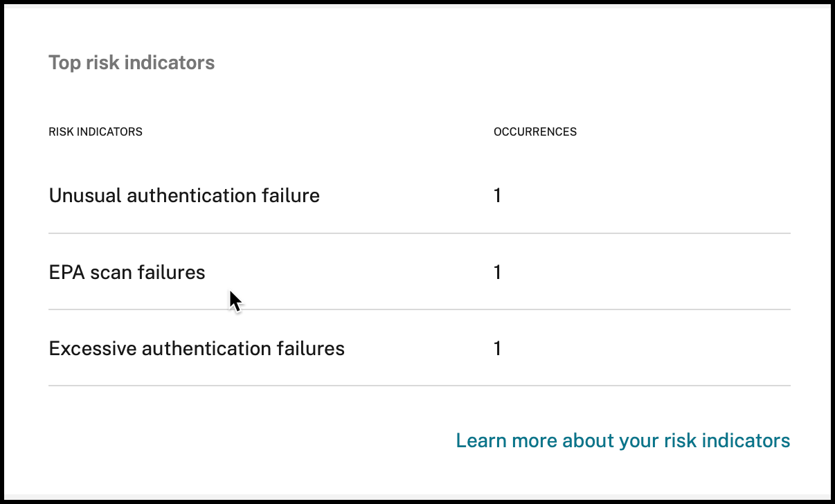Click the word "Top" in the panel heading

click(x=64, y=63)
